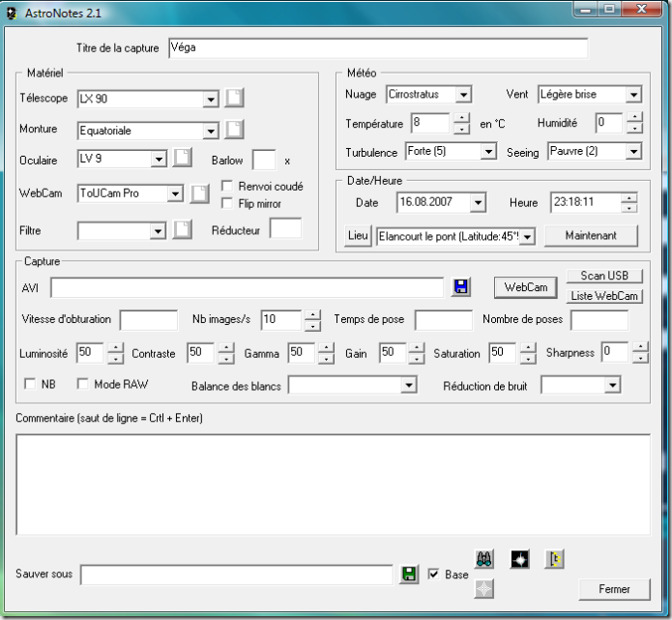Image resolution: width=672 pixels, height=620 pixels.
Task: Click the page icon beside Monture dropdown
Action: [x=235, y=130]
